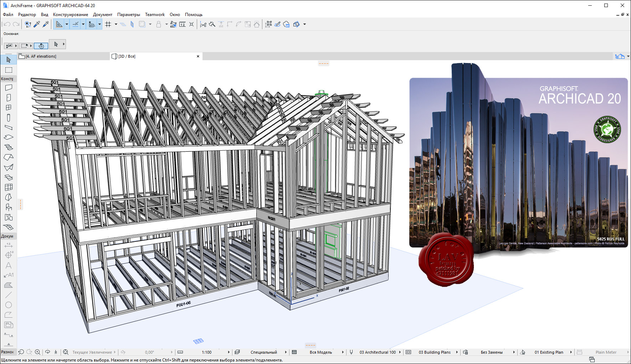The height and width of the screenshot is (364, 631).
Task: Click the Pick Up Parameters eyedropper
Action: [37, 24]
